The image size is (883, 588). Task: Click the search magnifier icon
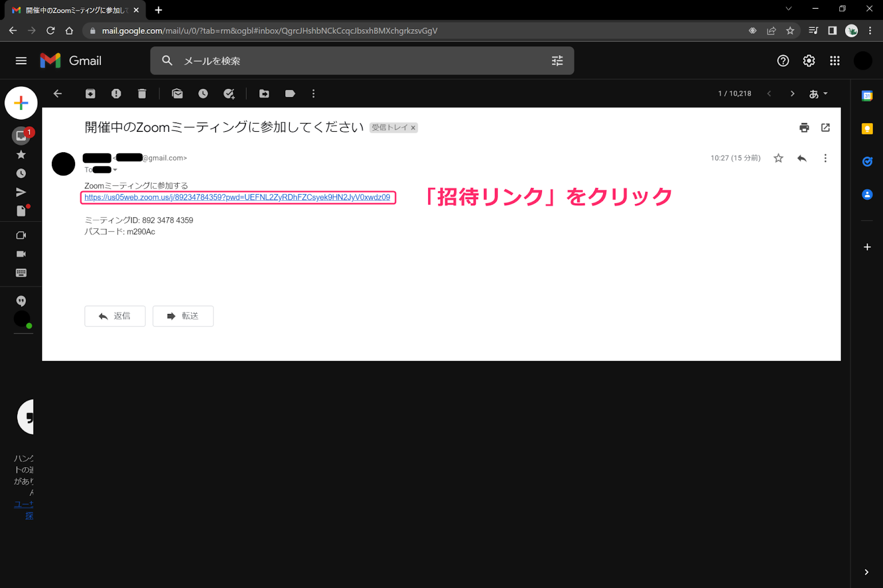167,61
